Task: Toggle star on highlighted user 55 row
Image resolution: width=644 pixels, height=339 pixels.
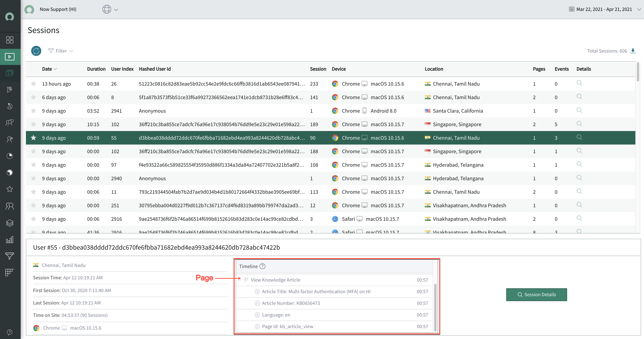Action: pyautogui.click(x=34, y=138)
